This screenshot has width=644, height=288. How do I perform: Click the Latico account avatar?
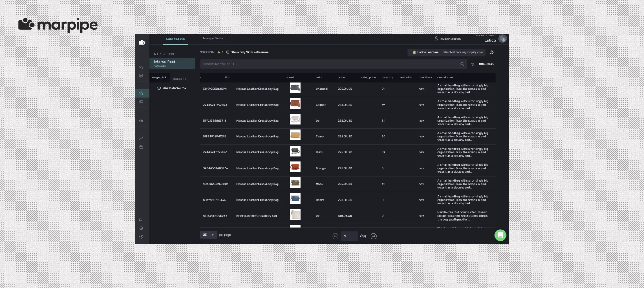[503, 39]
